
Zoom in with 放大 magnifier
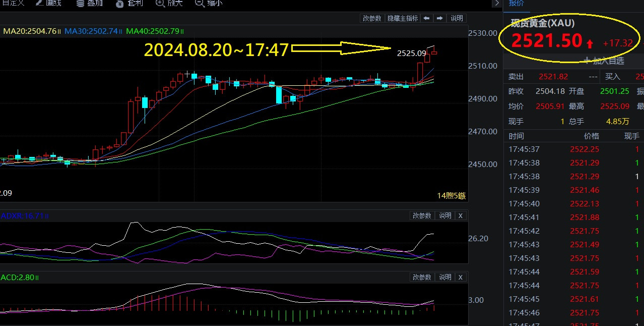(160, 4)
